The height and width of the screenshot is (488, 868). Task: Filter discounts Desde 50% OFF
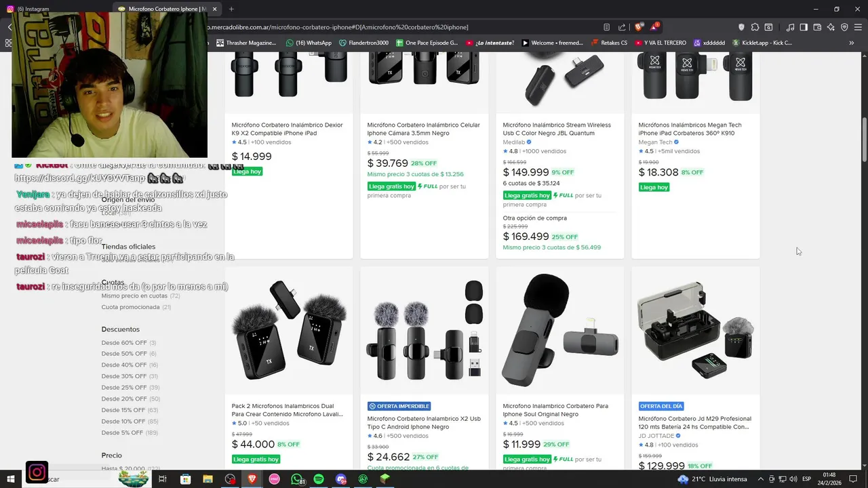click(x=129, y=354)
